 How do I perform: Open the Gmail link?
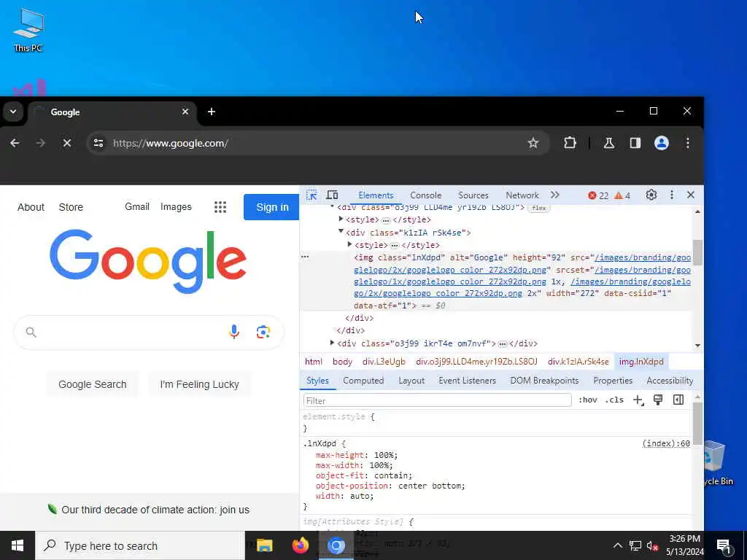click(137, 206)
